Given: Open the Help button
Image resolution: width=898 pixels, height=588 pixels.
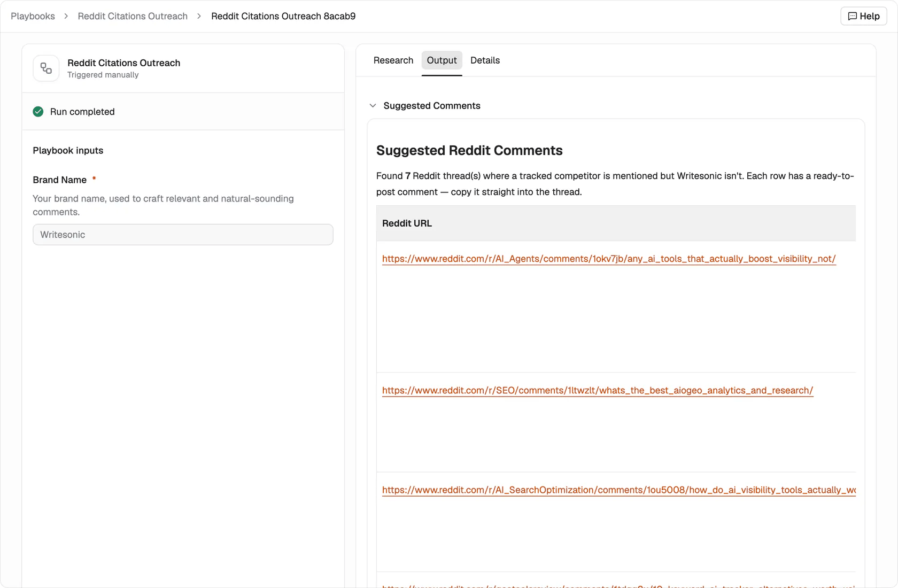Looking at the screenshot, I should pos(864,16).
